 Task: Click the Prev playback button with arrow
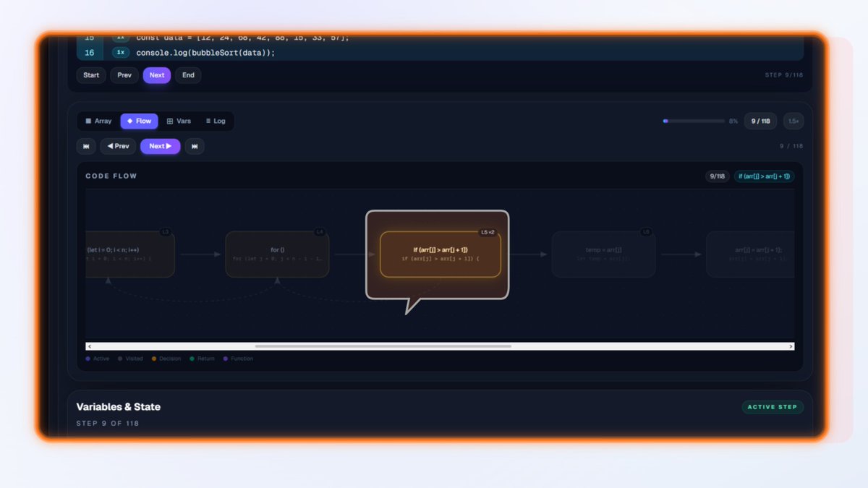pos(118,147)
